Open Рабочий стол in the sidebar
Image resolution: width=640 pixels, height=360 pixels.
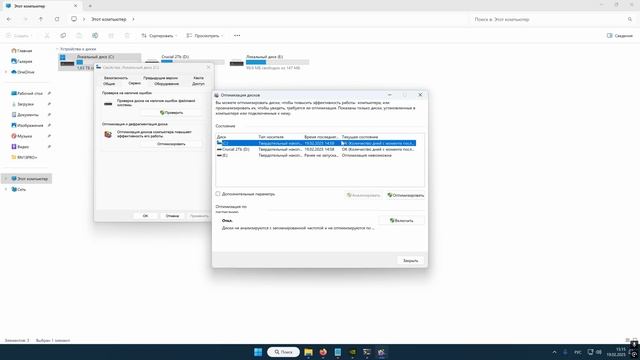(27, 93)
